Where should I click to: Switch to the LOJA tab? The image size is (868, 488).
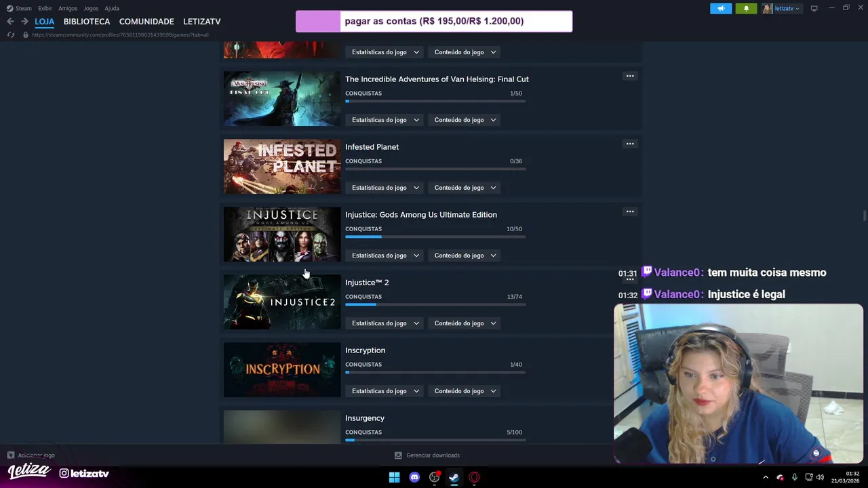tap(45, 22)
